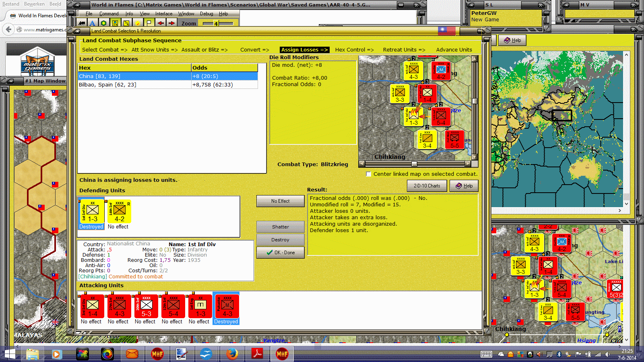Image resolution: width=644 pixels, height=362 pixels.
Task: Click scroll-down arrow of combat map
Action: click(475, 157)
